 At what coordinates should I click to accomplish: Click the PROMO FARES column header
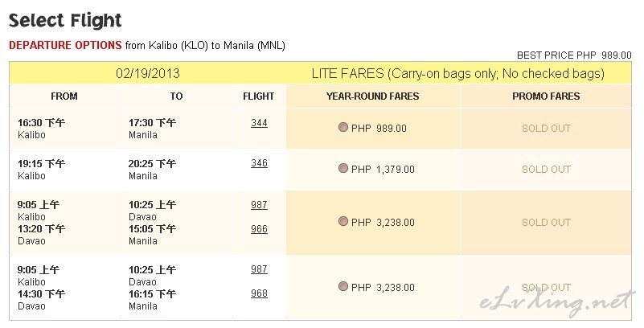546,96
